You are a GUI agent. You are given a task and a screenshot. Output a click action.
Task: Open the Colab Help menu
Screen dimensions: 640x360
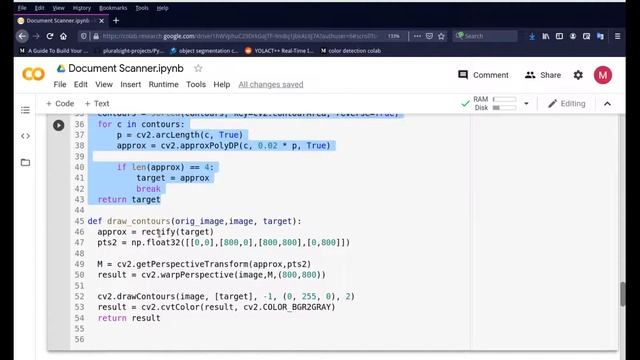(x=222, y=84)
